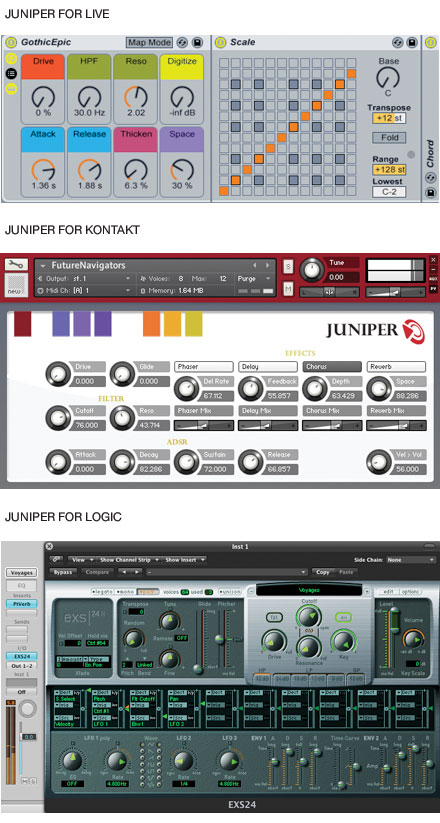Select the dark red Juniper swatch

click(x=23, y=324)
